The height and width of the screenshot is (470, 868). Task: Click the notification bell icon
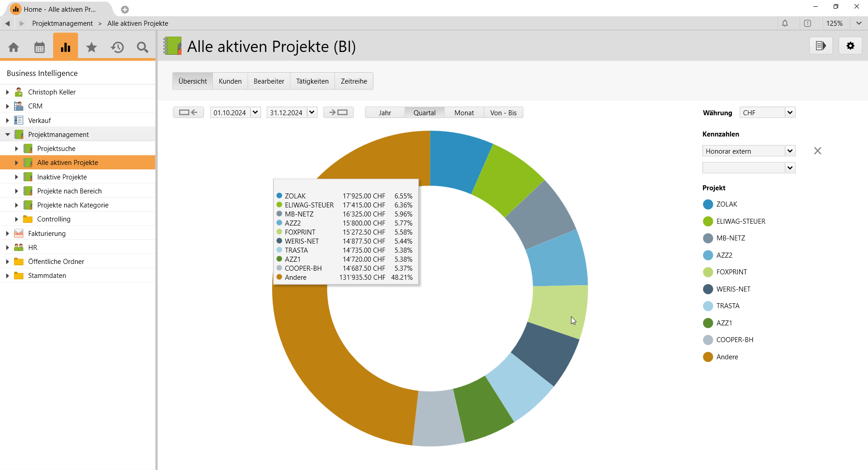[785, 23]
